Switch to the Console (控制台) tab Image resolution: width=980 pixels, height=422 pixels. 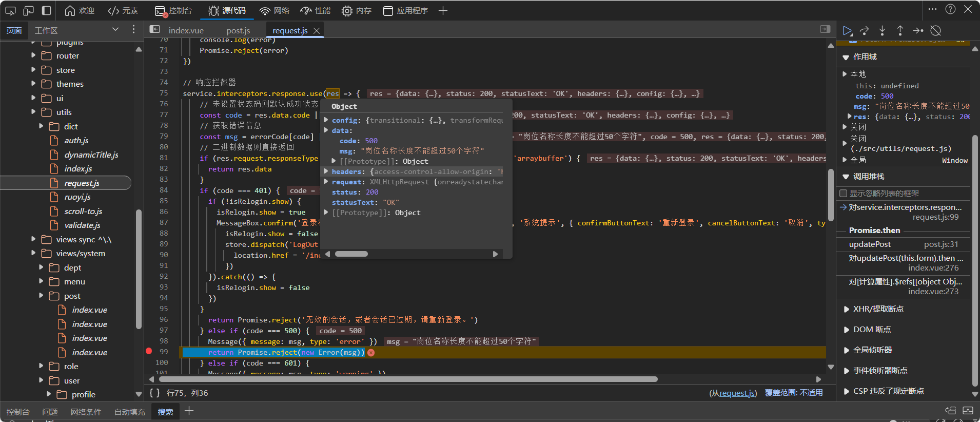pos(173,10)
